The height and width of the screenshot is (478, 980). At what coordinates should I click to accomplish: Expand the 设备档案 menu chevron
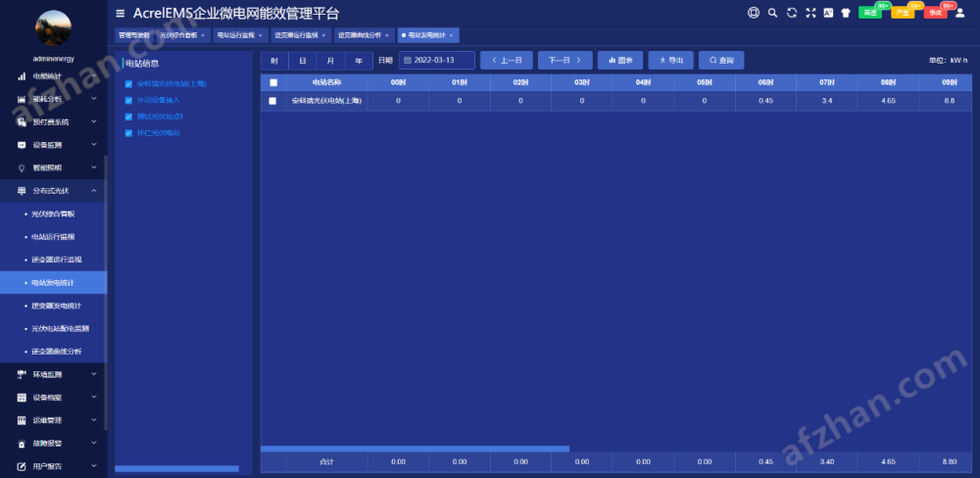click(x=94, y=398)
